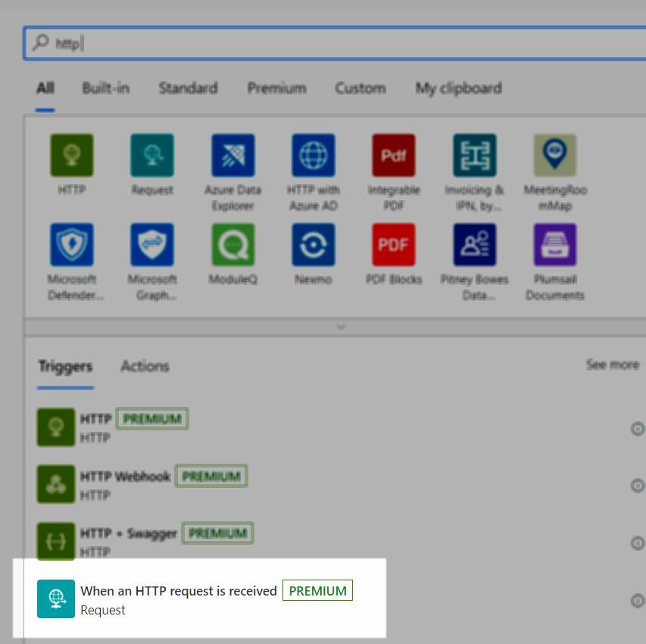Choose the HTTP Webhook trigger

point(125,477)
